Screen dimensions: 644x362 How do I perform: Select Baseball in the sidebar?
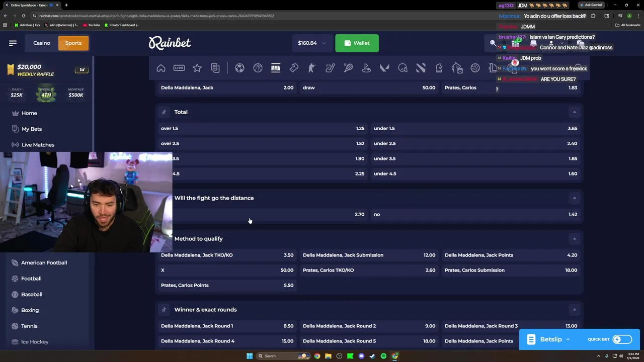(x=32, y=295)
